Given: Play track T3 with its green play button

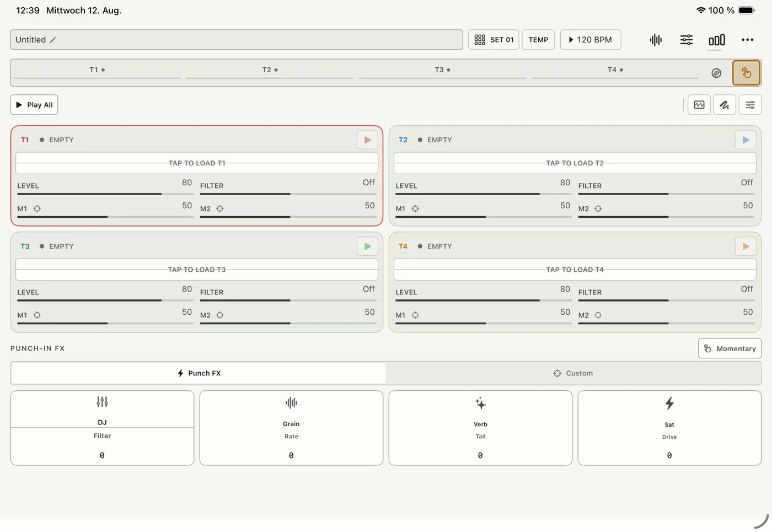Looking at the screenshot, I should point(367,246).
